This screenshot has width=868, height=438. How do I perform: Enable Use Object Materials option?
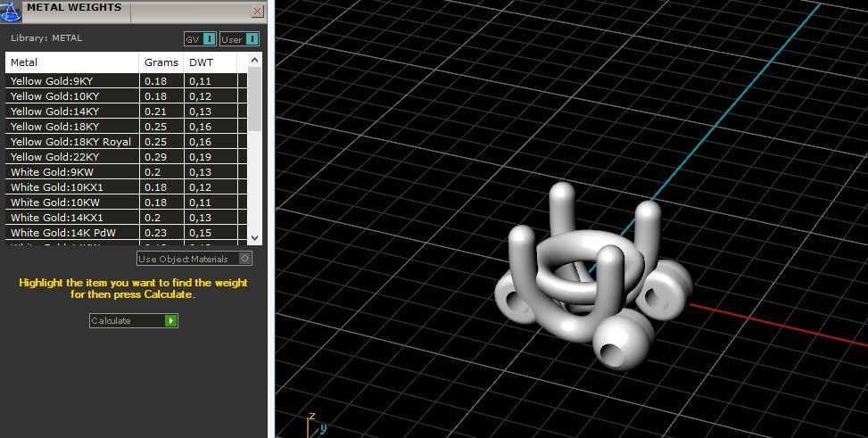[194, 259]
